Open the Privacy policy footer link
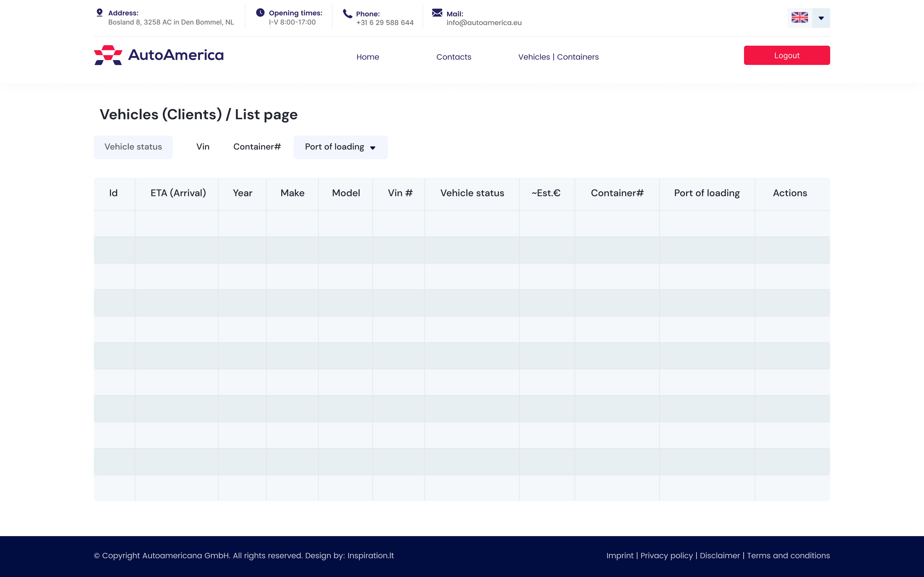This screenshot has height=577, width=924. point(666,556)
